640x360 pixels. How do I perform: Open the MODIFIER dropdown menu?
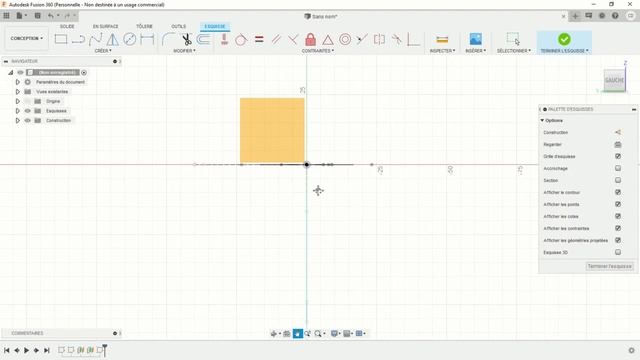point(184,51)
